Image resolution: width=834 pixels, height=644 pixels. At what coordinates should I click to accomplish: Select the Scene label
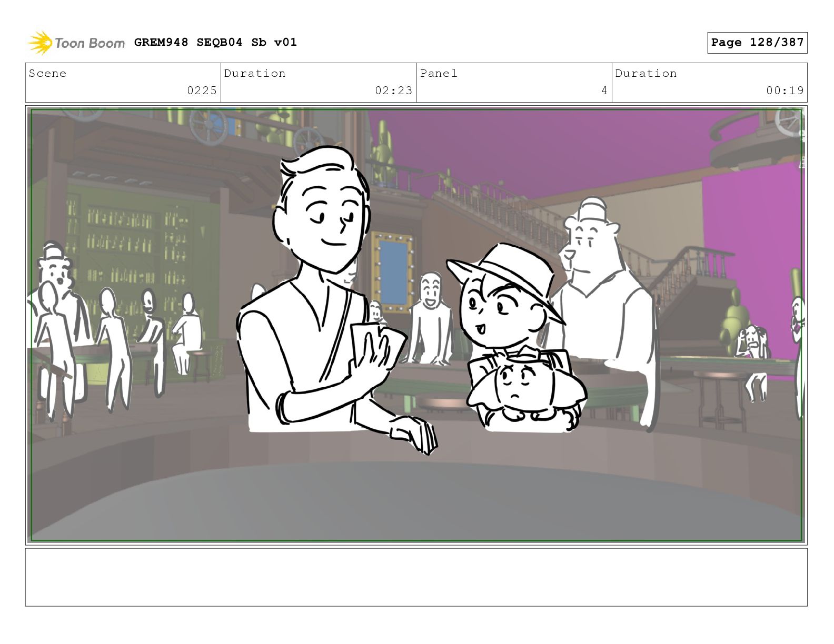pyautogui.click(x=48, y=73)
